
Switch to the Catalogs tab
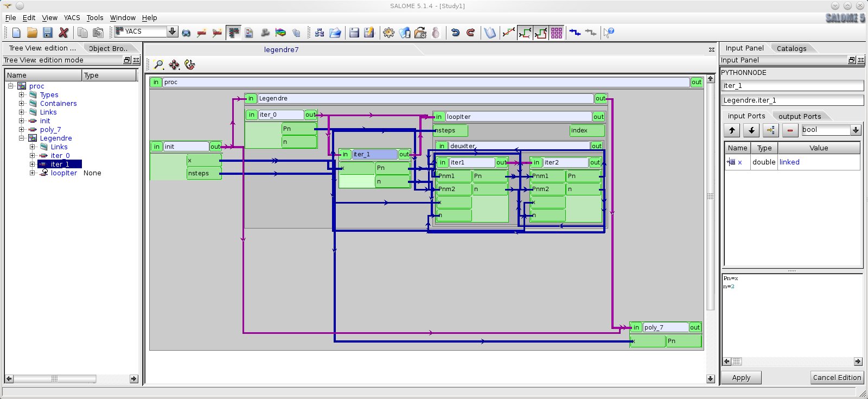pos(792,48)
